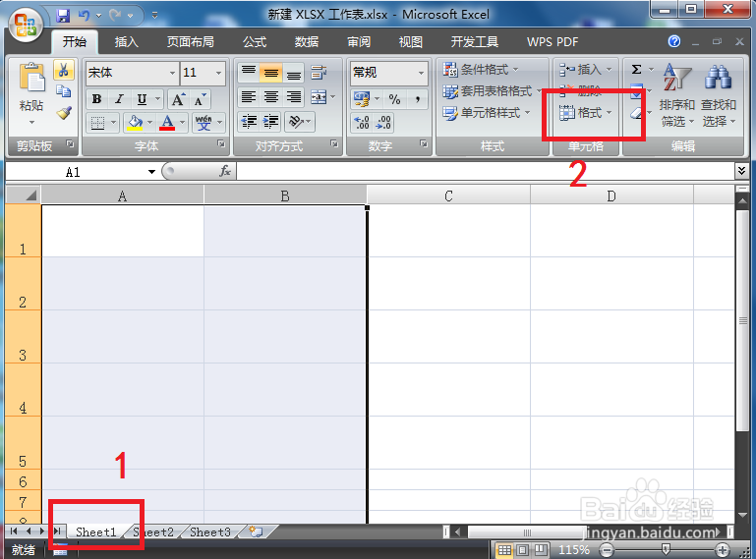This screenshot has width=756, height=559.
Task: Apply percent style
Action: [x=395, y=99]
